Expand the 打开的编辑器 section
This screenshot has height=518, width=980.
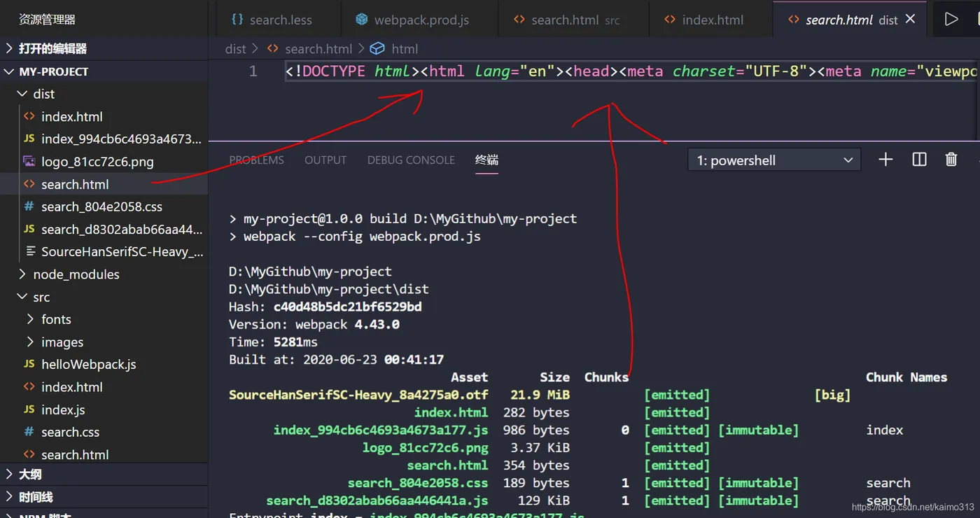point(104,48)
